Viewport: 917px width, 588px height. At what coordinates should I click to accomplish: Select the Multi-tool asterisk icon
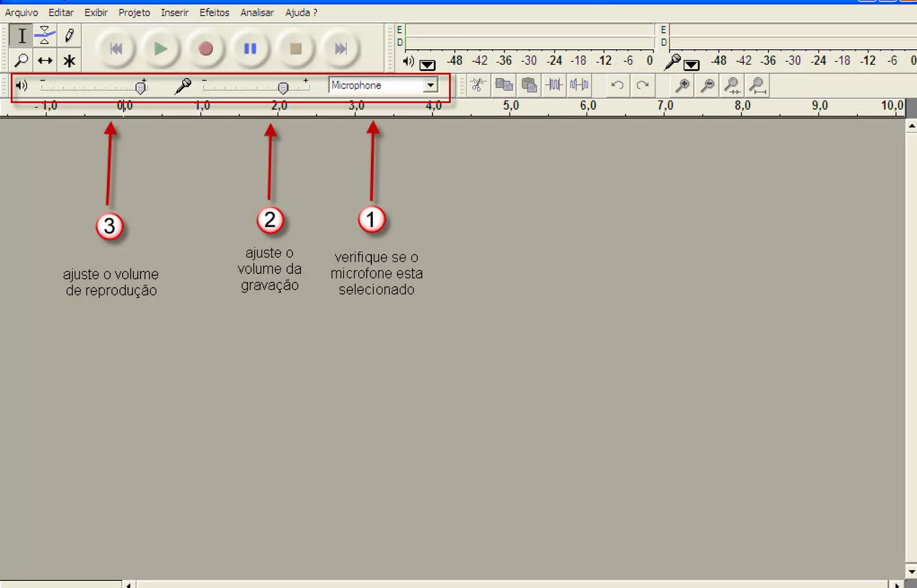[x=69, y=60]
